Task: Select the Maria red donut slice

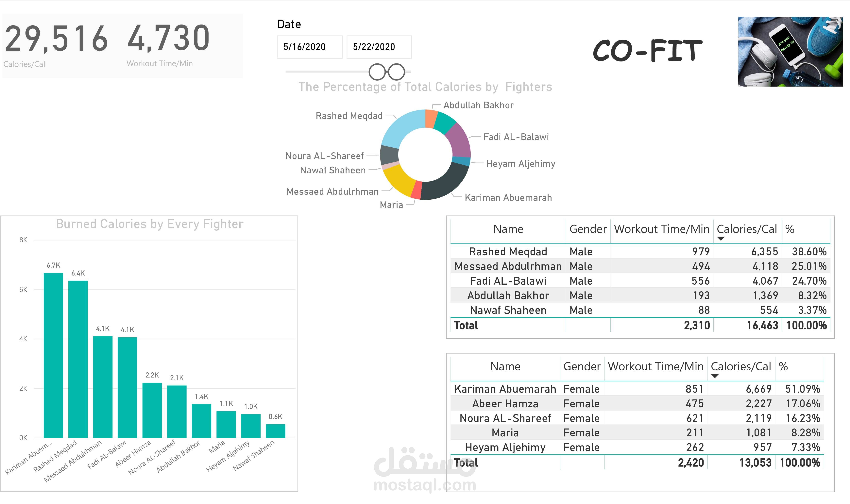Action: pos(416,191)
